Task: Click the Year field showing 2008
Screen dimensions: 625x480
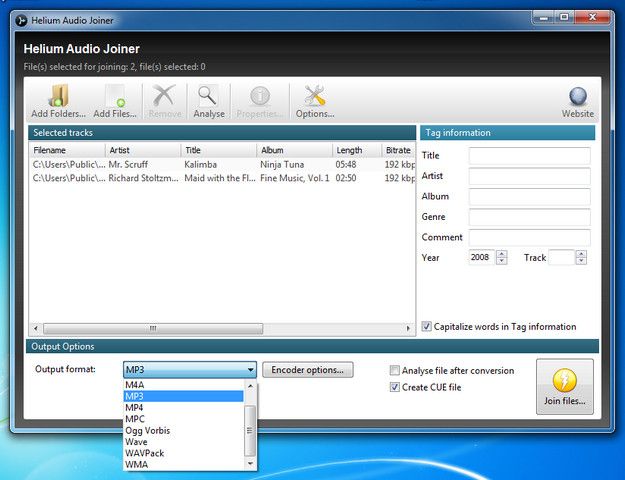Action: tap(482, 257)
